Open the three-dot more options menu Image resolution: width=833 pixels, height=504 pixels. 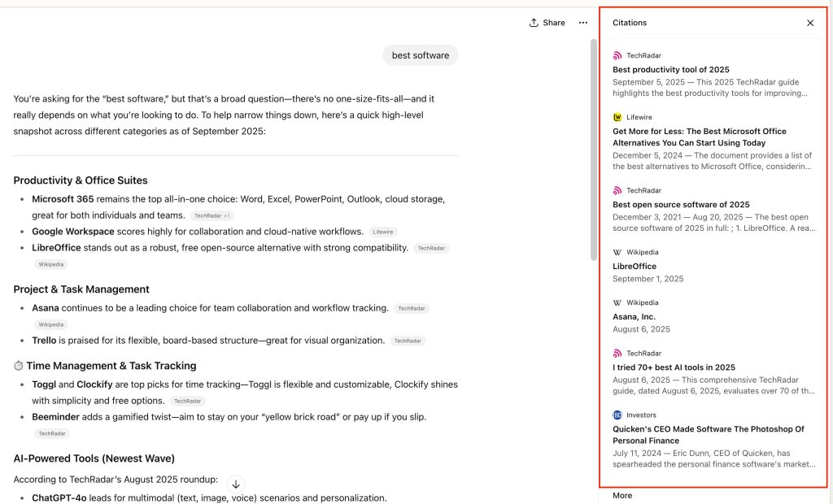[583, 23]
